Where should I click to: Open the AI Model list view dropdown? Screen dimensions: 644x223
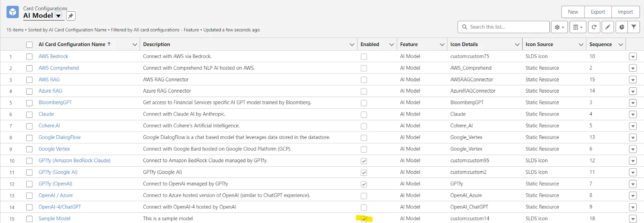click(58, 16)
